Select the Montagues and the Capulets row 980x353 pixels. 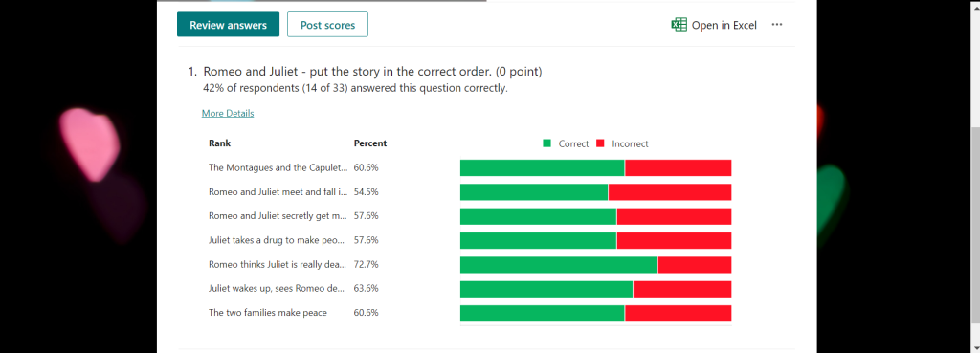pyautogui.click(x=469, y=167)
